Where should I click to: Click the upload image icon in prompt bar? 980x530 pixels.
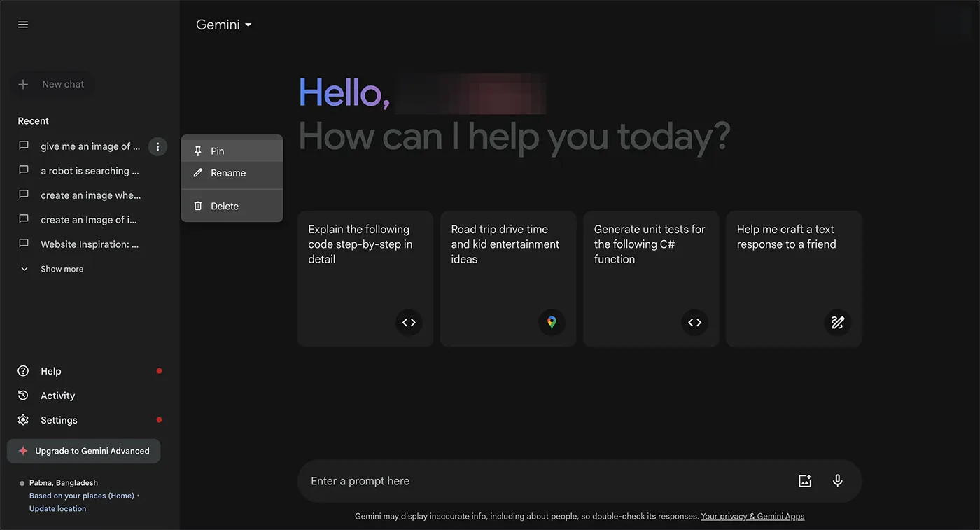pyautogui.click(x=805, y=481)
